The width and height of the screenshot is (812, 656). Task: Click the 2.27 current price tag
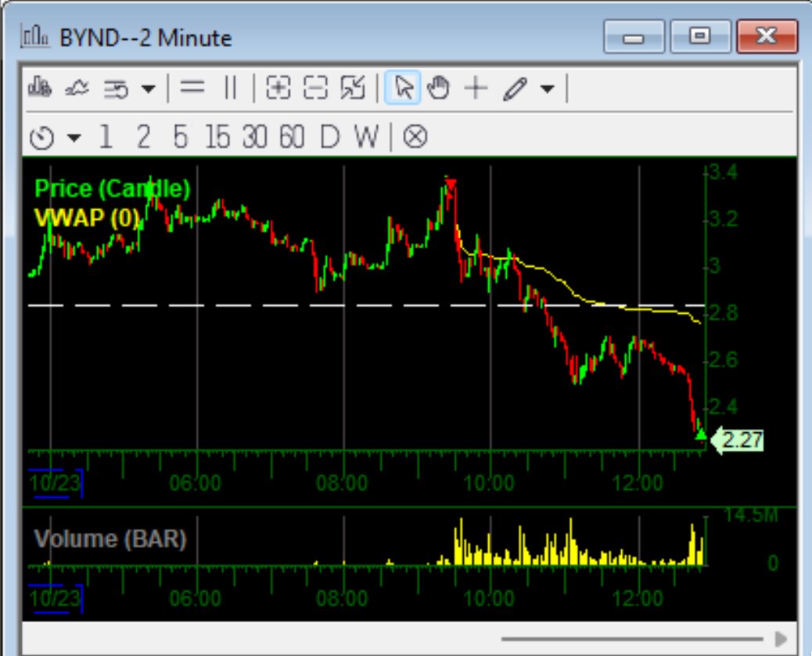click(x=738, y=441)
